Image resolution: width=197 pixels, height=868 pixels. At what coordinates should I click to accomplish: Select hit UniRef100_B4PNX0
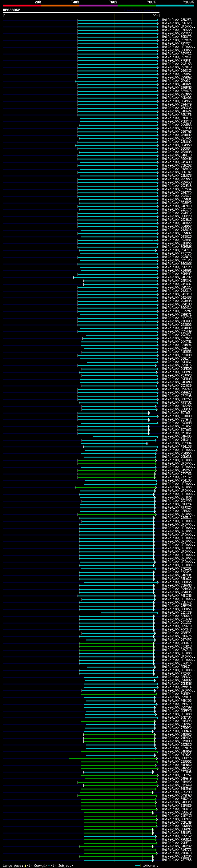click(177, 765)
